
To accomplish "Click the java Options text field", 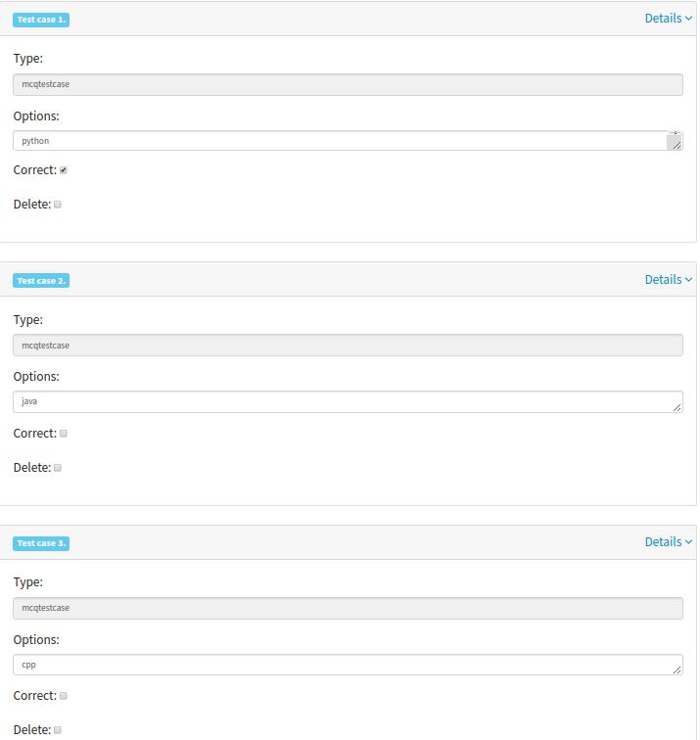I will (x=348, y=402).
